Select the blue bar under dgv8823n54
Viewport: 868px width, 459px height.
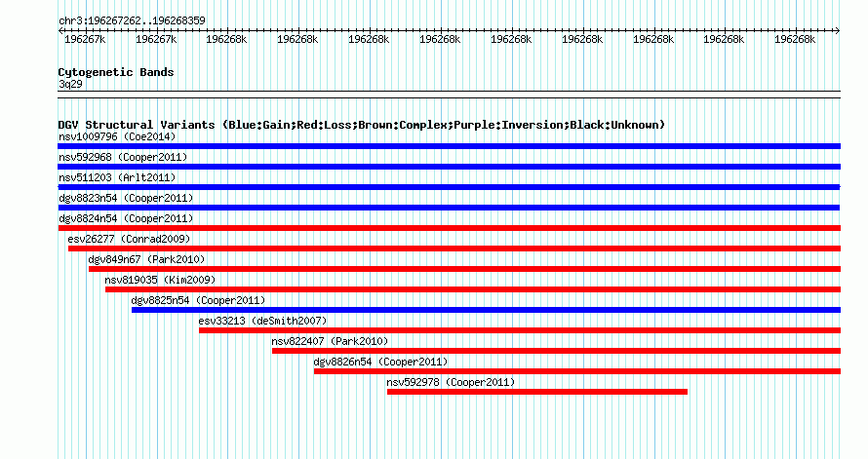coord(449,208)
